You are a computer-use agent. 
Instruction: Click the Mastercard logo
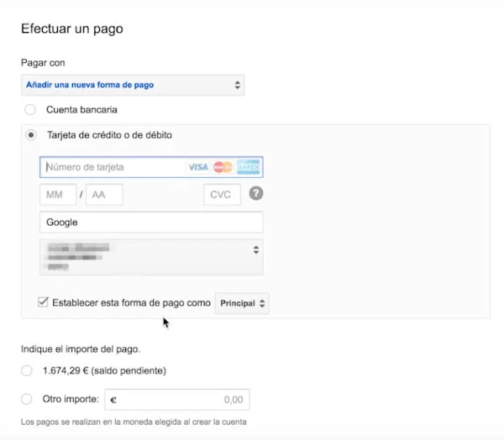(223, 167)
